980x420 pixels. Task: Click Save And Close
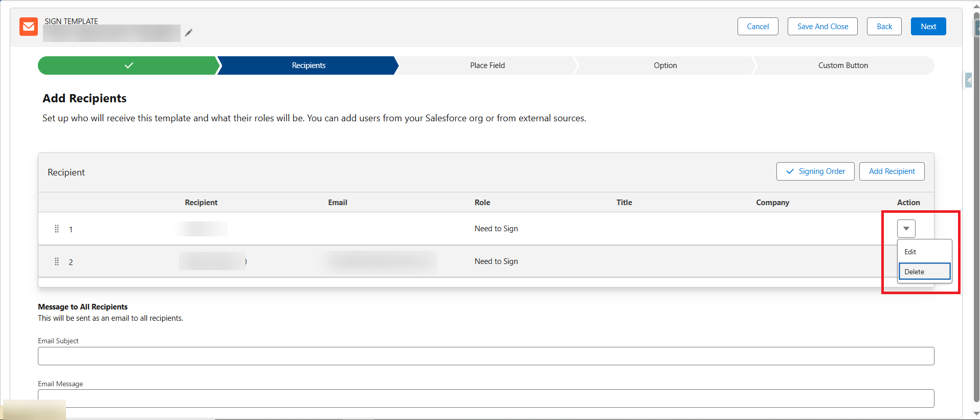tap(822, 27)
